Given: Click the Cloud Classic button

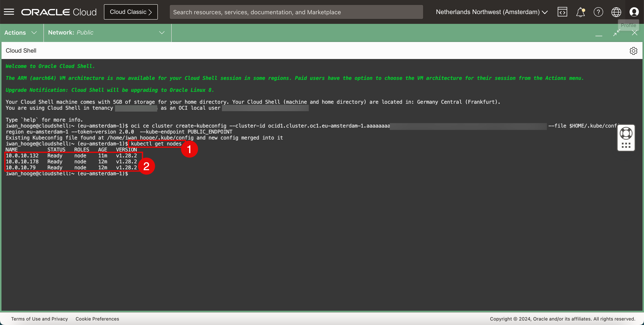Looking at the screenshot, I should [x=131, y=12].
